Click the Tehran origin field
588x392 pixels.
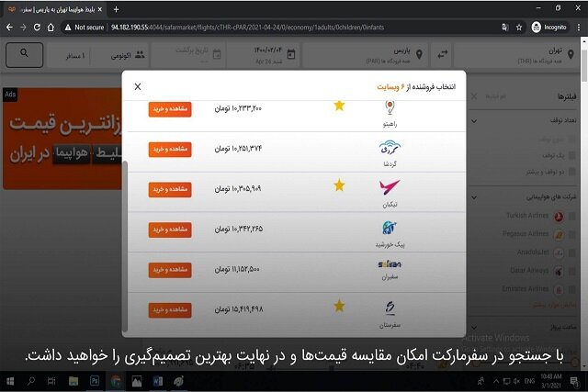tap(517, 55)
